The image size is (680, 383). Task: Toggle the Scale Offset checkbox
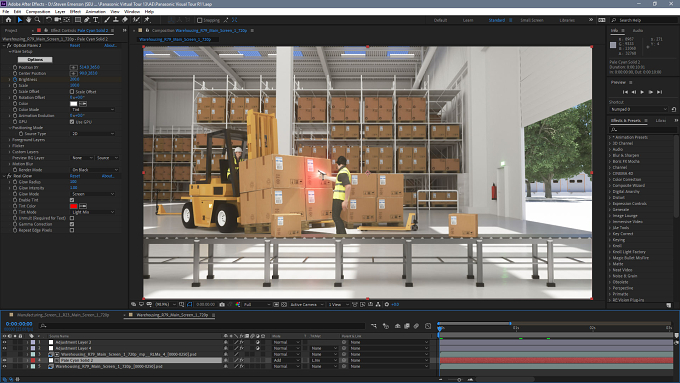click(x=72, y=92)
